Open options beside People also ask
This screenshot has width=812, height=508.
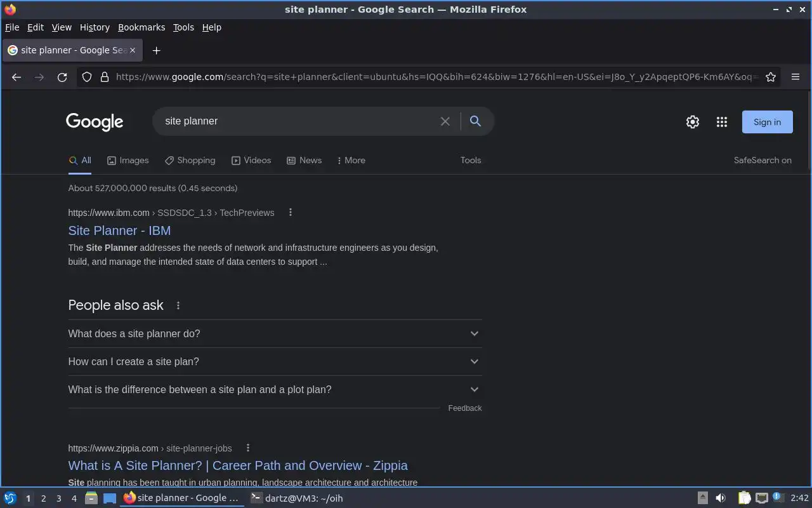[178, 305]
